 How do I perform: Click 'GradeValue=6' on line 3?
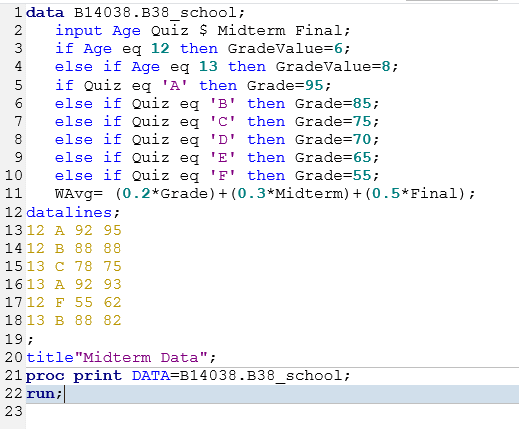[x=285, y=49]
